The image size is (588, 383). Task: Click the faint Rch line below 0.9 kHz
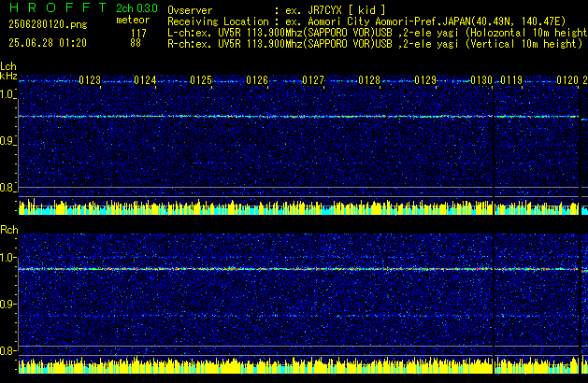pos(298,316)
